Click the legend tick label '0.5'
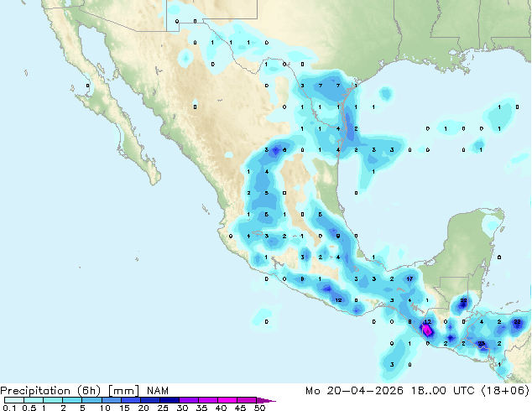 [x=29, y=408]
